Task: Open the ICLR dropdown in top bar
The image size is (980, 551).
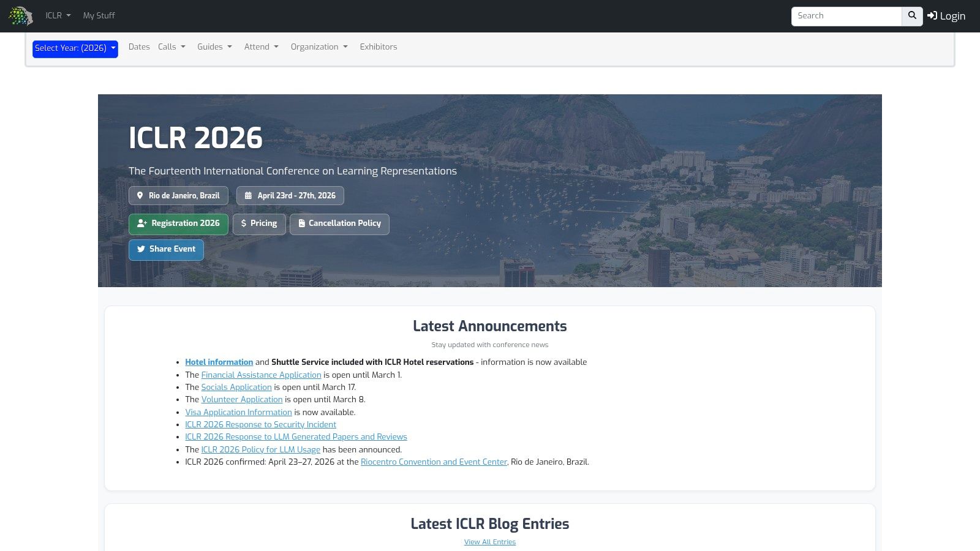Action: [58, 16]
